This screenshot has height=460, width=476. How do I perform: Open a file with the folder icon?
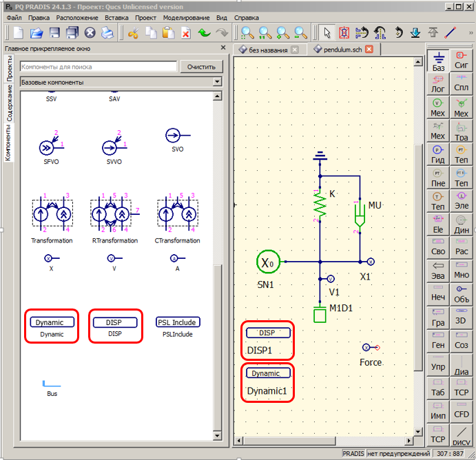click(x=37, y=32)
